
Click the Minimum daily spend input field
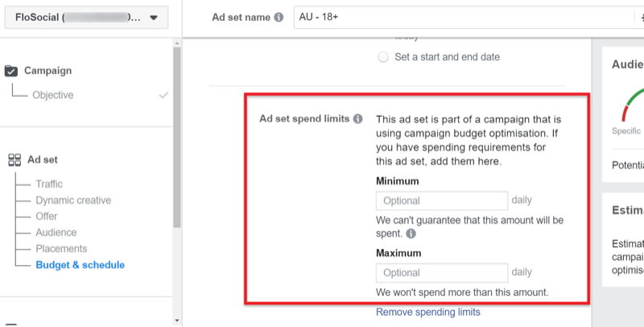[442, 201]
